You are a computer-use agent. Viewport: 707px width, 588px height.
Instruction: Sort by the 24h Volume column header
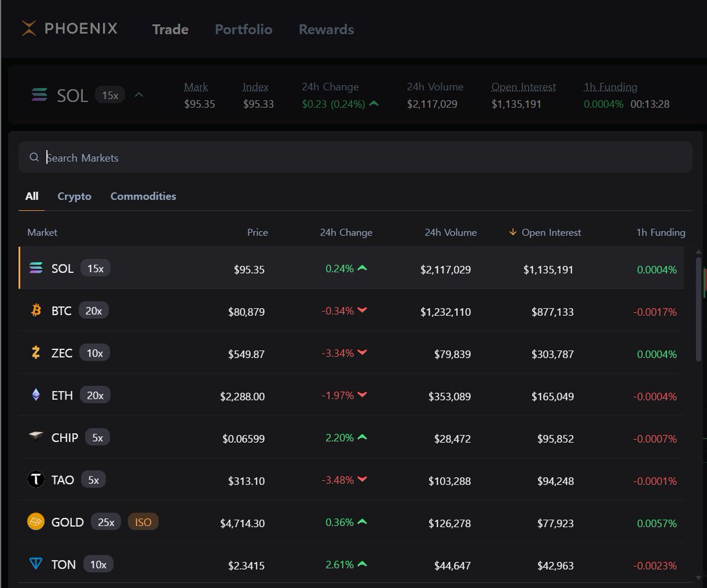(451, 232)
